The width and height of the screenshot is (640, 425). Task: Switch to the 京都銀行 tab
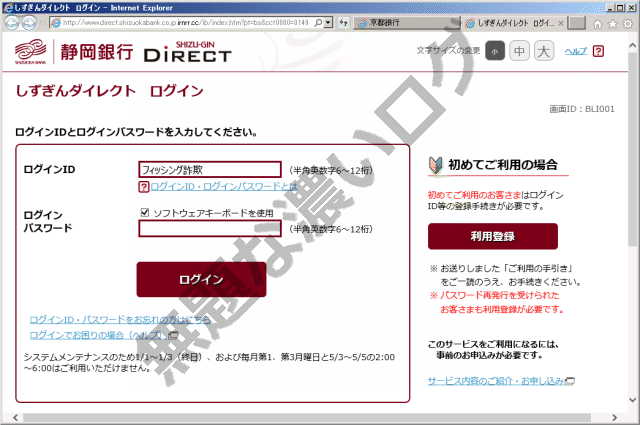pyautogui.click(x=406, y=23)
